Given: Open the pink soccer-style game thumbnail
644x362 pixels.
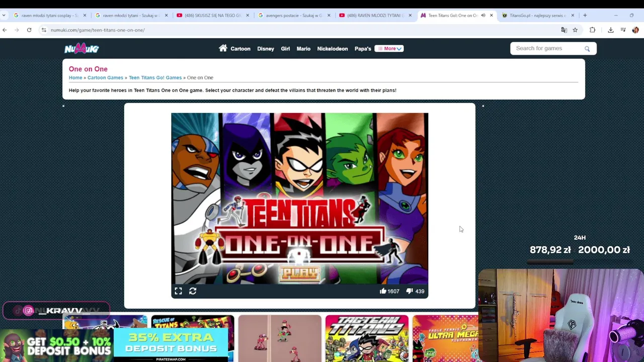Looking at the screenshot, I should click(x=280, y=338).
